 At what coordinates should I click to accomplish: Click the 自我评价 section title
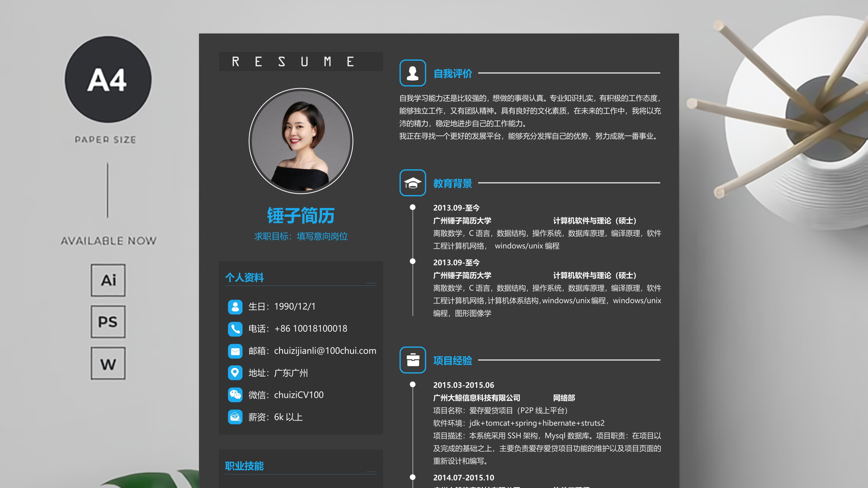[x=453, y=74]
